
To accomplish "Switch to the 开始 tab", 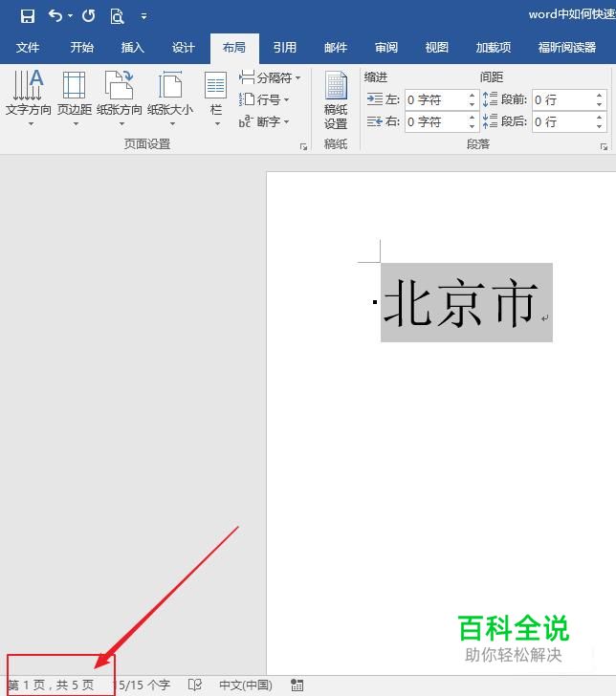I will pyautogui.click(x=81, y=47).
